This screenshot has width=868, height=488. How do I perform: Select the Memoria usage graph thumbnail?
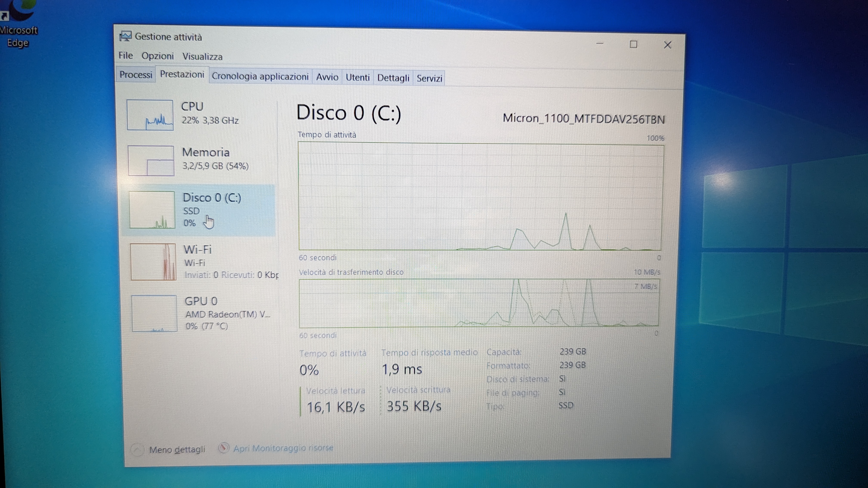(151, 161)
